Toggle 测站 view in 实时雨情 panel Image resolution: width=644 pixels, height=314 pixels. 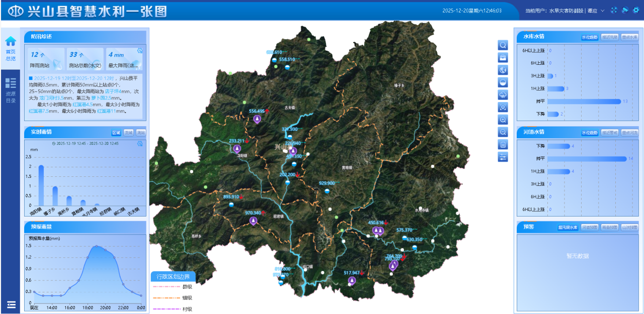point(141,133)
